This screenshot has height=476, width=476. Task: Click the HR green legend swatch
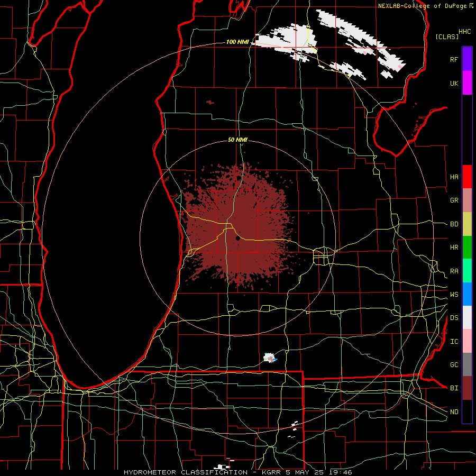coord(467,248)
